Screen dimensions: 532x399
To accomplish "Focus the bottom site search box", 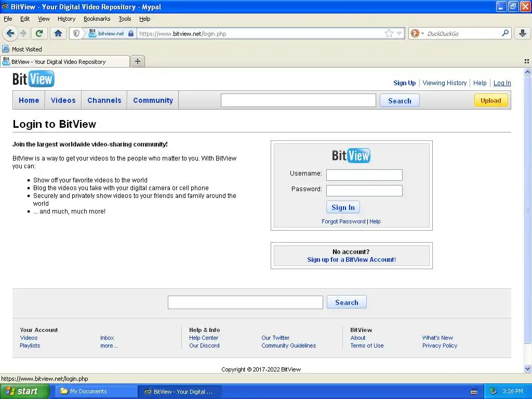I will click(245, 302).
